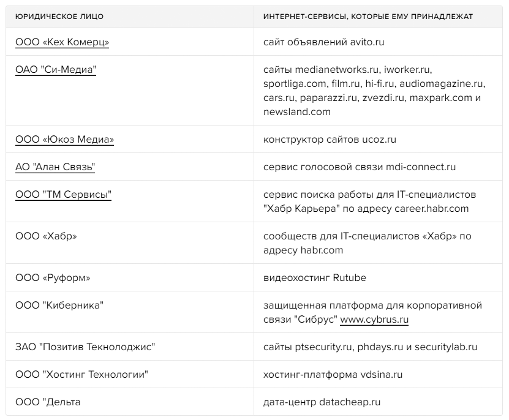This screenshot has height=420, width=509.
Task: Select the ООО "Киберника" cell
Action: coord(59,306)
